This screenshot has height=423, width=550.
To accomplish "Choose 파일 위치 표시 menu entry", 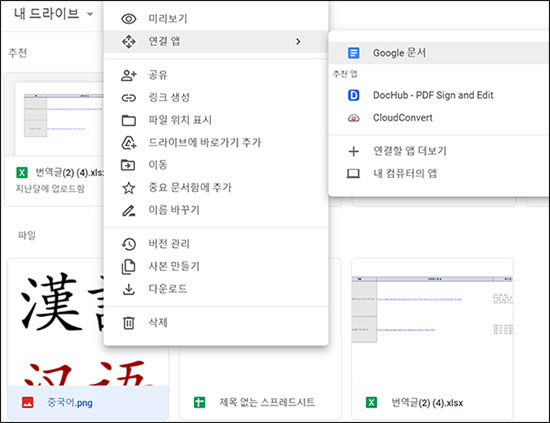I will coord(216,120).
